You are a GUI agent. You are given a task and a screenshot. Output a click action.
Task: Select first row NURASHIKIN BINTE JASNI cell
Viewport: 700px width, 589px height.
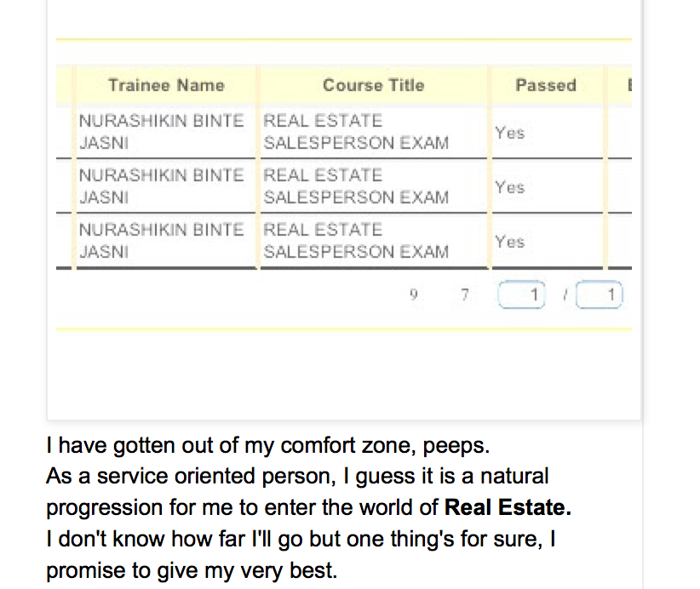point(166,132)
